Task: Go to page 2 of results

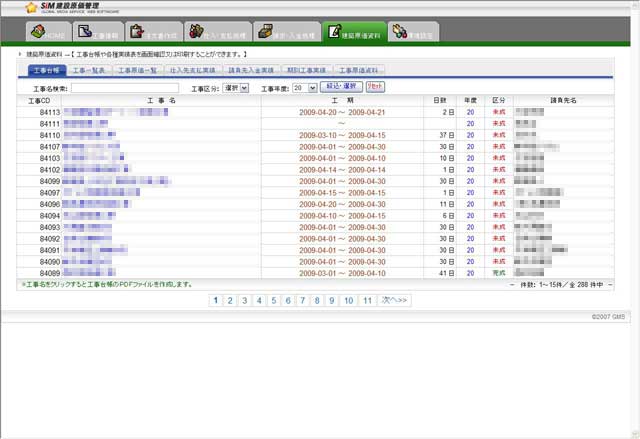Action: (x=230, y=299)
